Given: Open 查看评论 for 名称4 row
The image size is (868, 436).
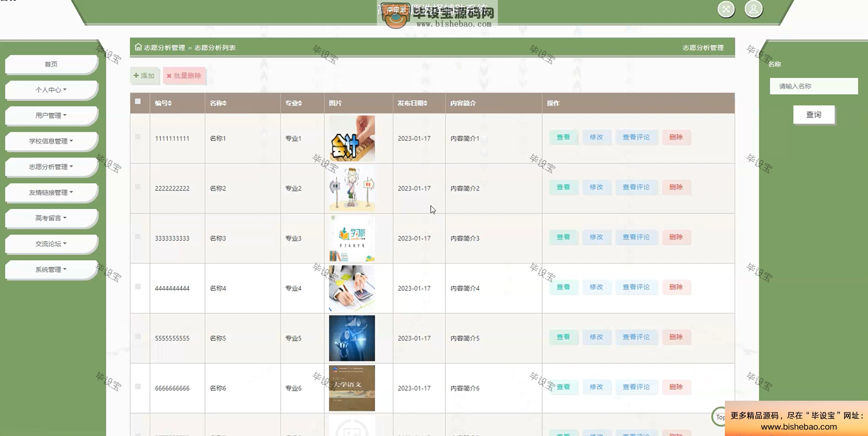Looking at the screenshot, I should click(636, 287).
